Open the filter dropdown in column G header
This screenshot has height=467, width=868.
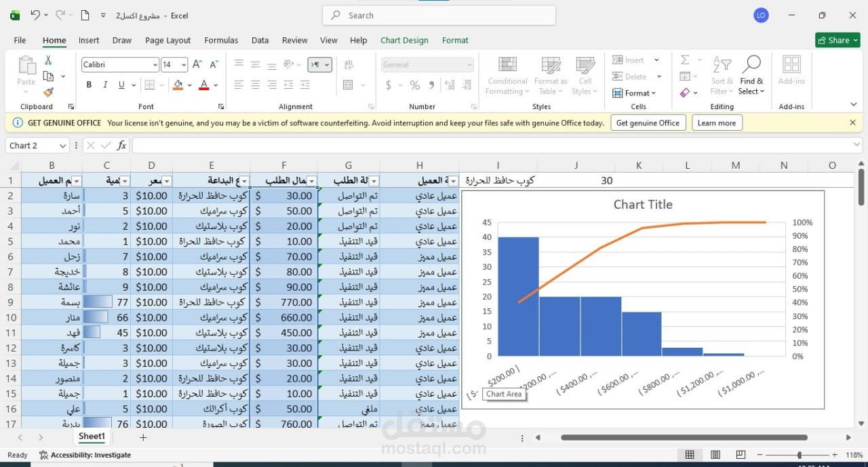click(374, 181)
